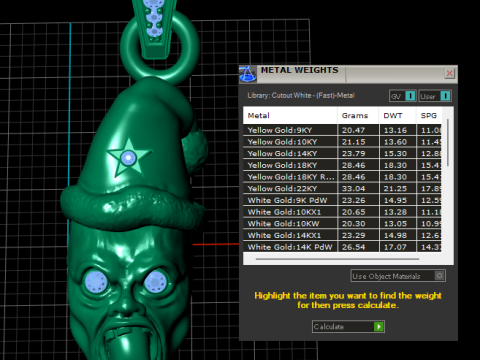This screenshot has height=360, width=480.
Task: Click the horizontal scrollbar under metals table
Action: [337, 259]
